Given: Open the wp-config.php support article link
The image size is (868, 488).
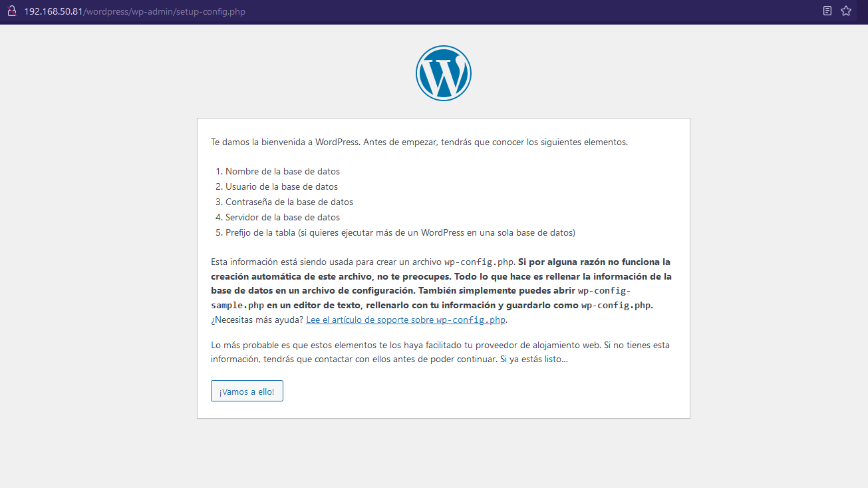Looking at the screenshot, I should [406, 320].
